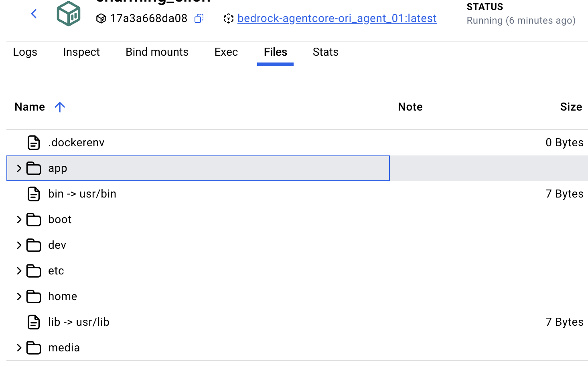Expand the etc folder
Viewport: 588px width, 367px height.
pos(18,271)
